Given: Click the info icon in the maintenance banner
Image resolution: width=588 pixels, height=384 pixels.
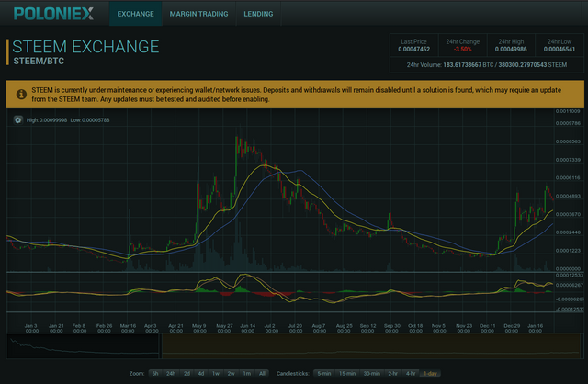Looking at the screenshot, I should point(21,95).
